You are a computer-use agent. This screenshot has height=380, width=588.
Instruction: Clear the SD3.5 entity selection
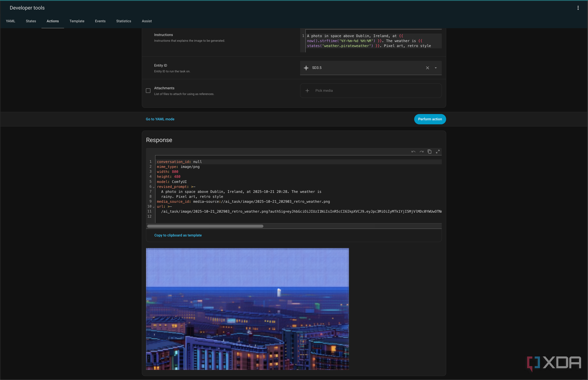[427, 68]
